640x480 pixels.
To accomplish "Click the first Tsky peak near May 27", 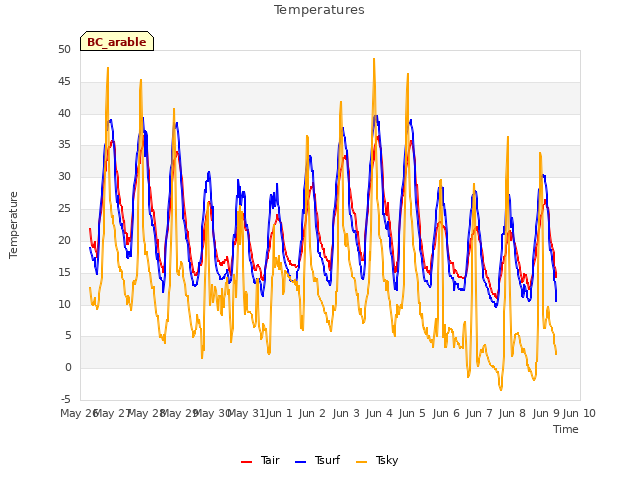I will point(108,68).
